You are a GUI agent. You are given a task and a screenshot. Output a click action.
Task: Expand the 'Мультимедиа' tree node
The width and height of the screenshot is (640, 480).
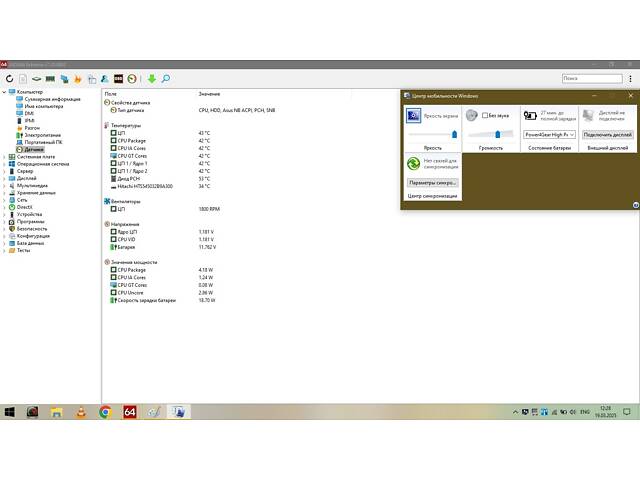click(4, 186)
